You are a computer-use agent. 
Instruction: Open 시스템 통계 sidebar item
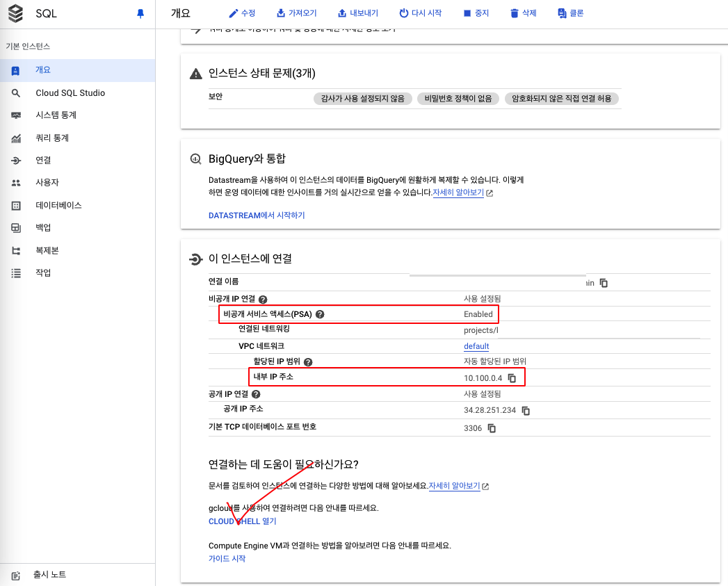pos(78,115)
